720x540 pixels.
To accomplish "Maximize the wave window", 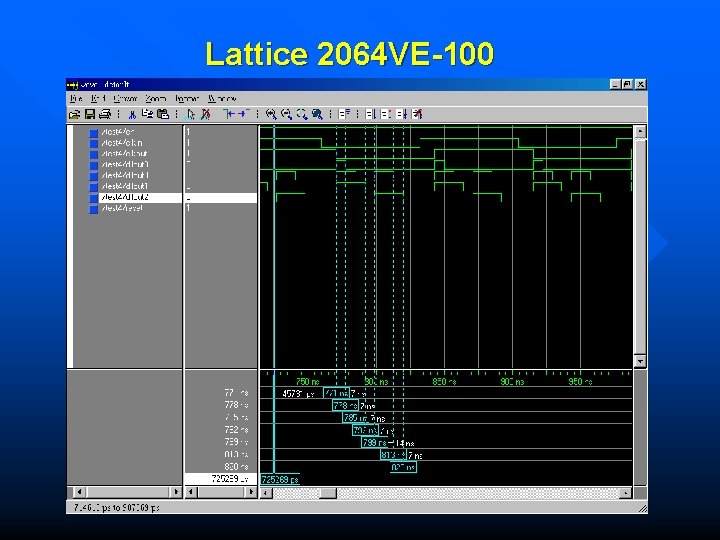I will (x=628, y=84).
